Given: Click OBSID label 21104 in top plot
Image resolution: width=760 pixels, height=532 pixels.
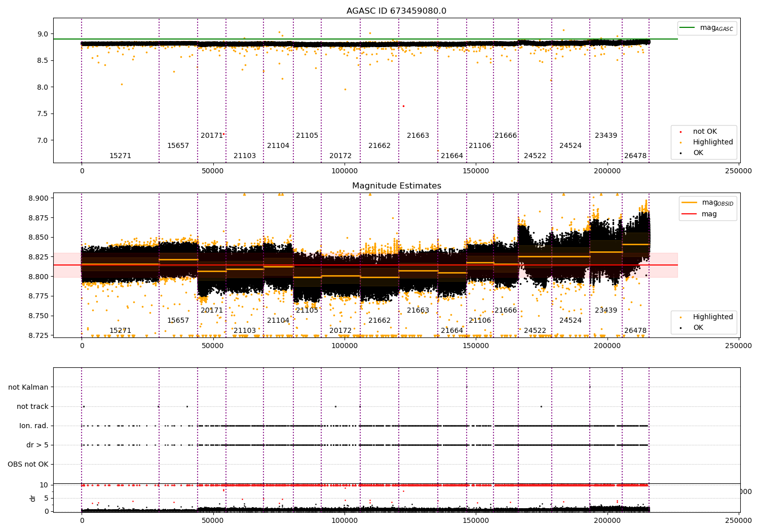Looking at the screenshot, I should coord(278,145).
